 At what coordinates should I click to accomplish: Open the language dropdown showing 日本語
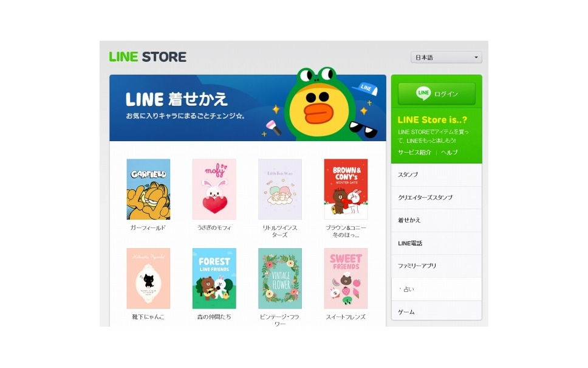coord(446,57)
